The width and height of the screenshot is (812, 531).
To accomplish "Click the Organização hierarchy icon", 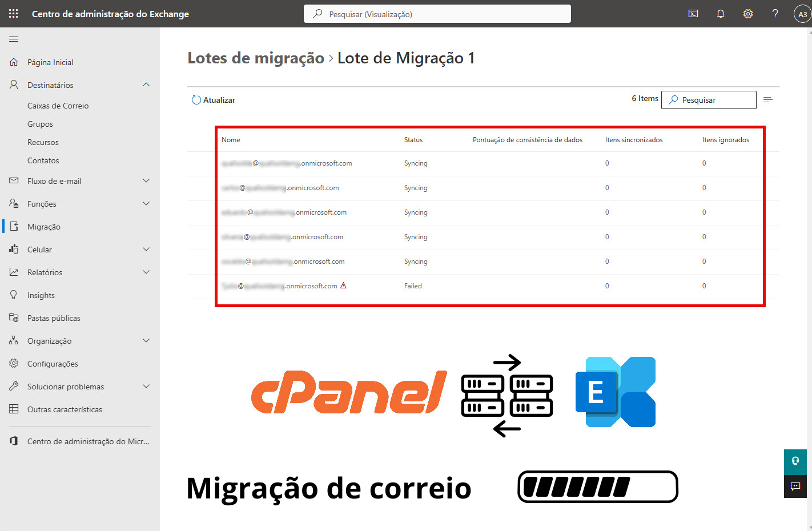I will pyautogui.click(x=14, y=340).
